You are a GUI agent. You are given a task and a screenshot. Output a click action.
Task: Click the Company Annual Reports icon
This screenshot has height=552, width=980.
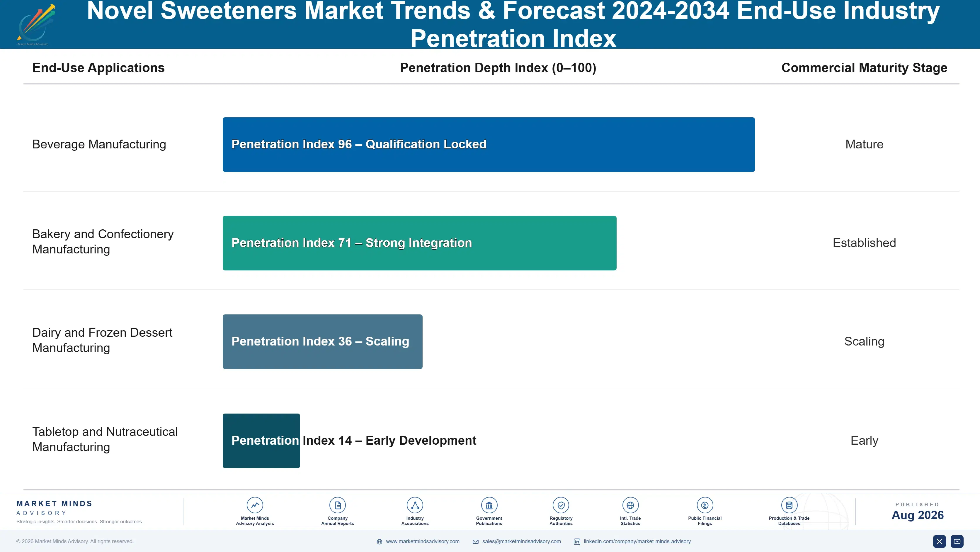pyautogui.click(x=337, y=505)
